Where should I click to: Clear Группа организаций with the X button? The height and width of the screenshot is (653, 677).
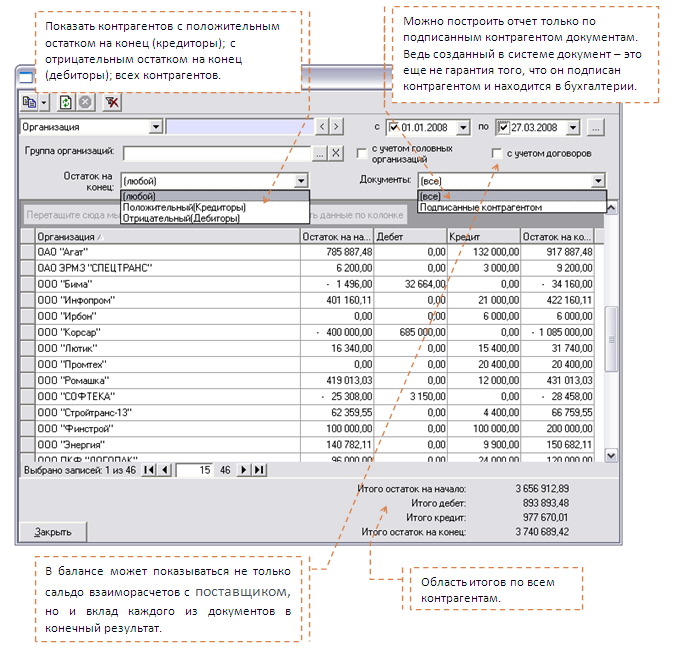pyautogui.click(x=336, y=153)
